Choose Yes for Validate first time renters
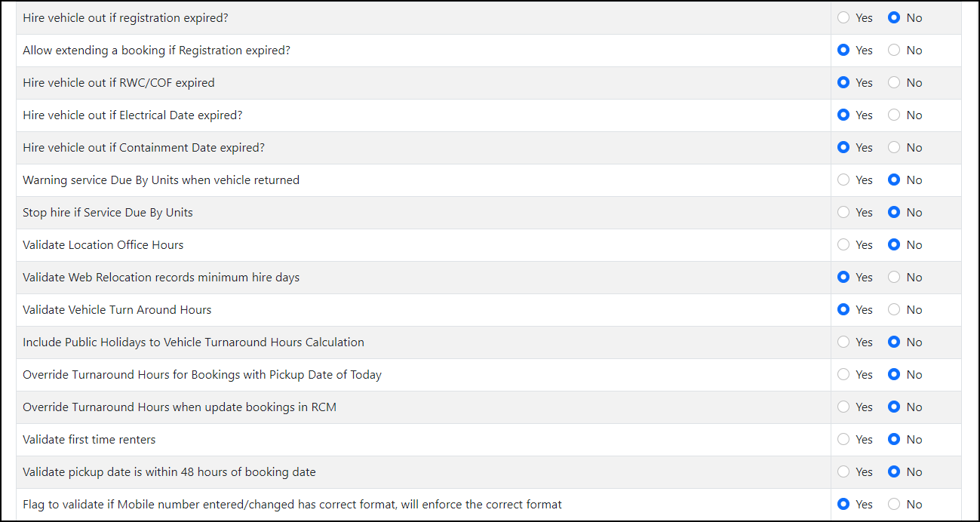This screenshot has width=980, height=522. click(843, 439)
